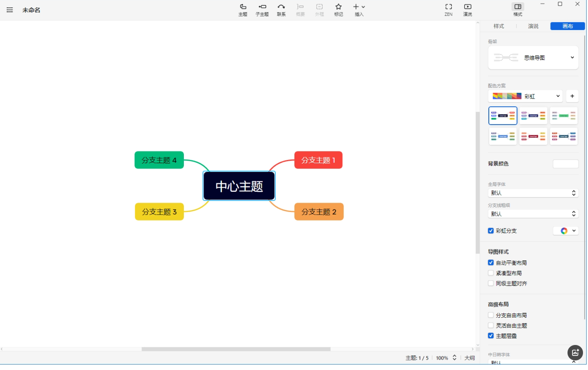Viewport: 588px width, 370px height.
Task: Click the 概要 summary tool
Action: (300, 10)
